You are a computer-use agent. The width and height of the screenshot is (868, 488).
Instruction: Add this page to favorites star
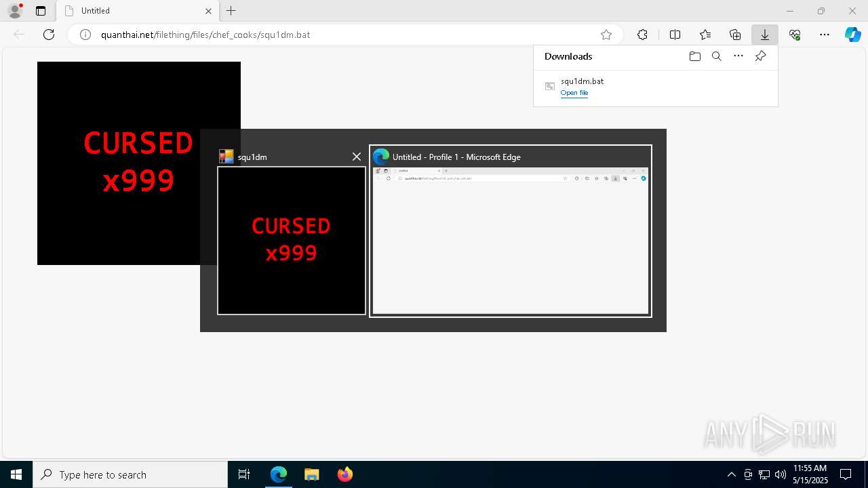606,35
